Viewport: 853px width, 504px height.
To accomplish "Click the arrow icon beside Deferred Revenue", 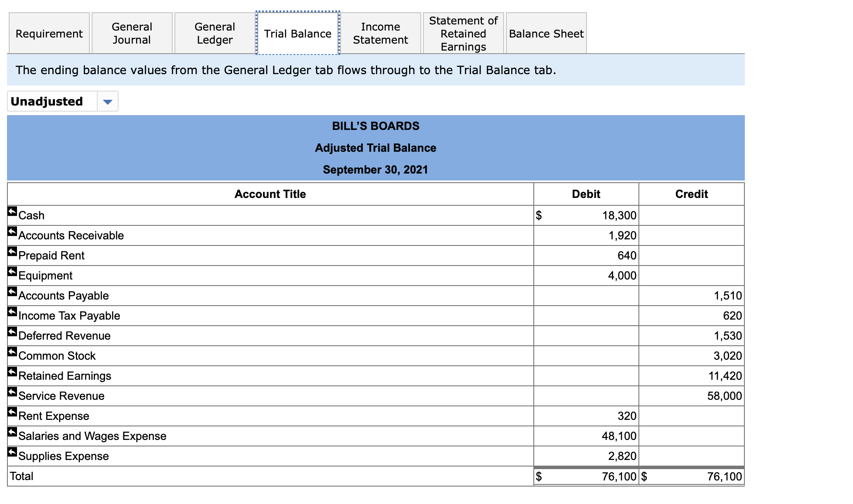I will click(12, 332).
